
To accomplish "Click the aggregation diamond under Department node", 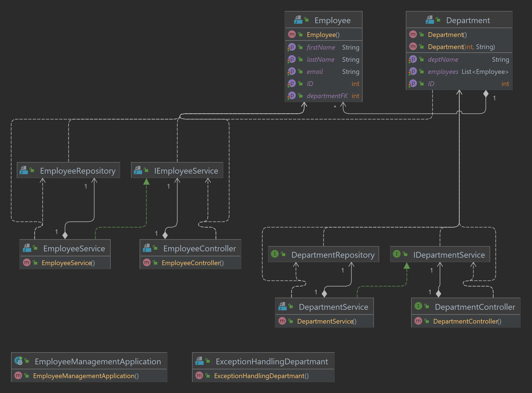I will tap(486, 94).
